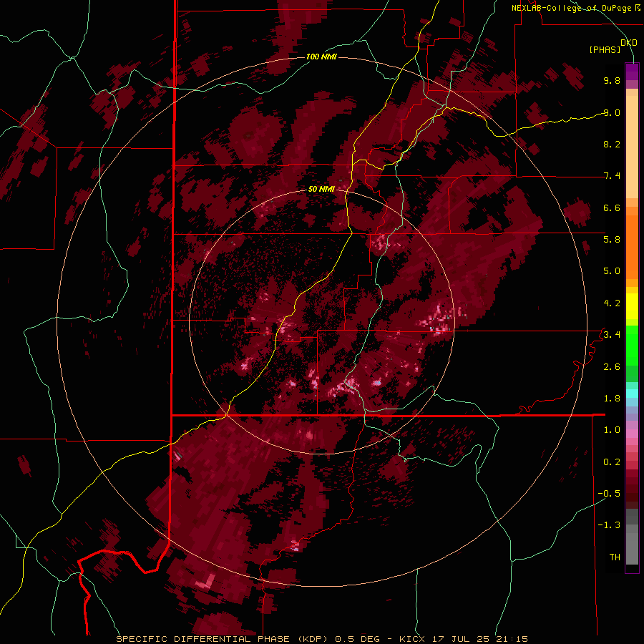The width and height of the screenshot is (644, 644).
Task: Select the 2.6 legend value
Action: point(612,367)
